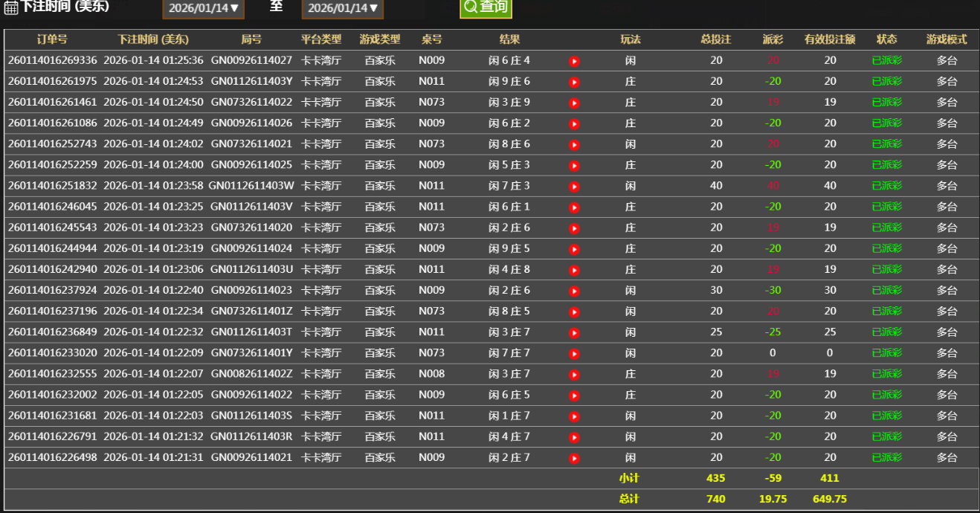Click the 游戏模式 column header
The image size is (980, 513).
(946, 39)
